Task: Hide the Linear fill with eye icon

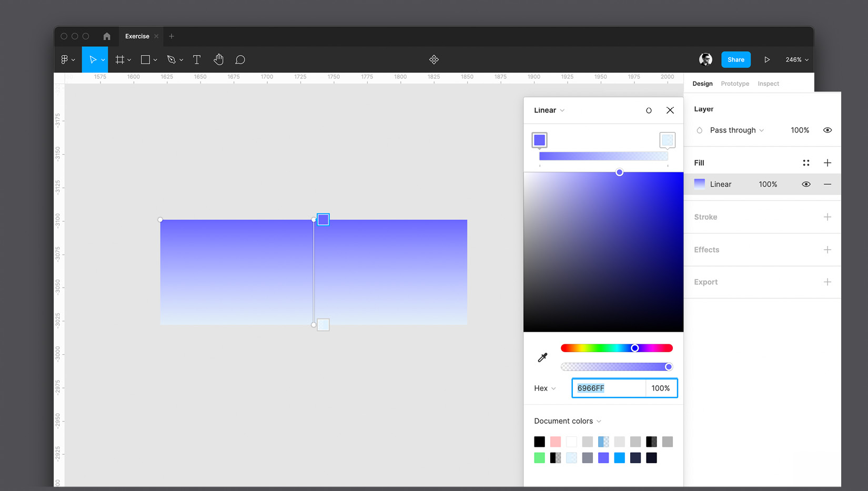Action: click(x=806, y=185)
